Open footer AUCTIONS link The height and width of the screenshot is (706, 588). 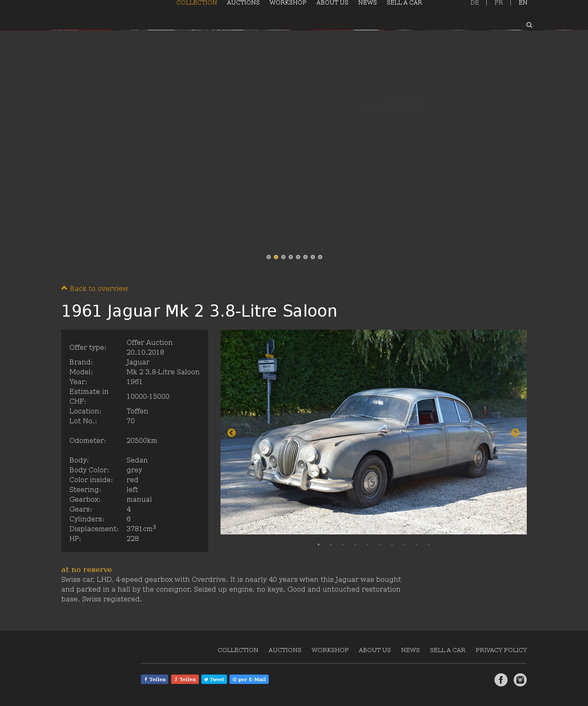tap(285, 650)
